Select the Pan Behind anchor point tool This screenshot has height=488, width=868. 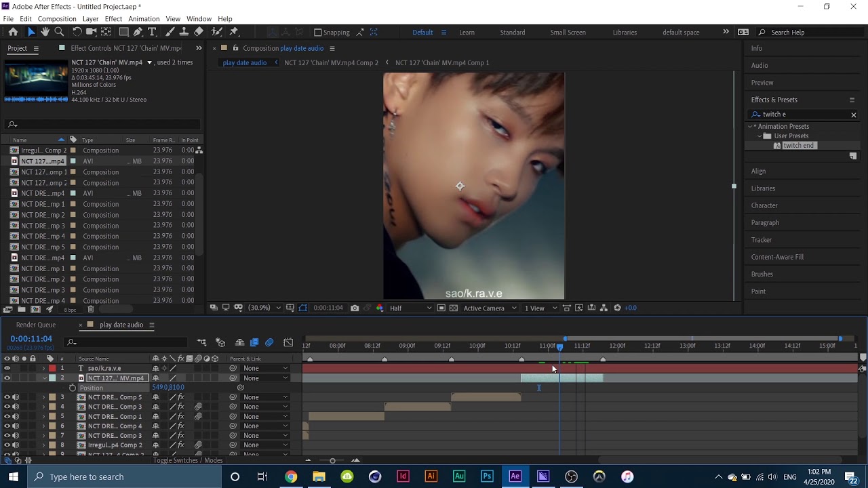pyautogui.click(x=106, y=32)
